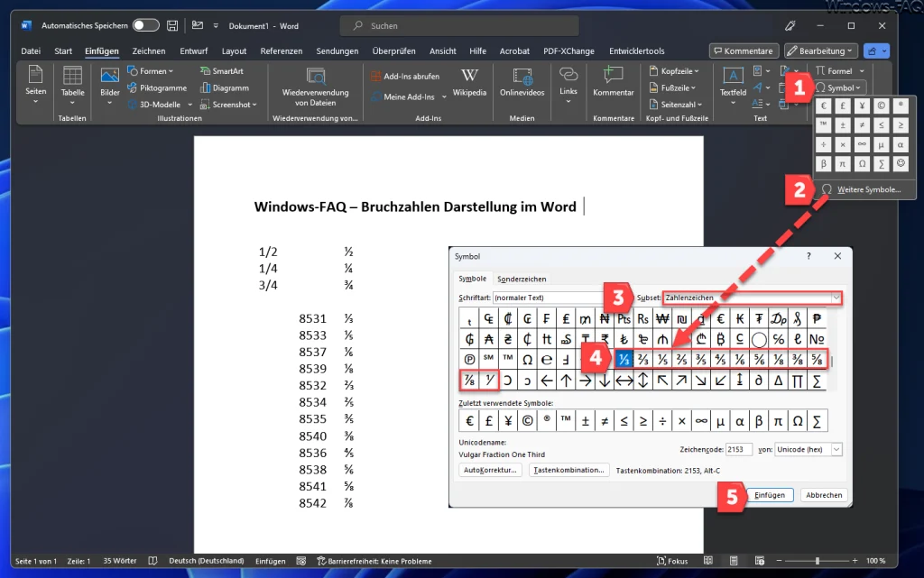The height and width of the screenshot is (578, 924).
Task: Open the Seitenzahl dropdown
Action: click(x=676, y=105)
